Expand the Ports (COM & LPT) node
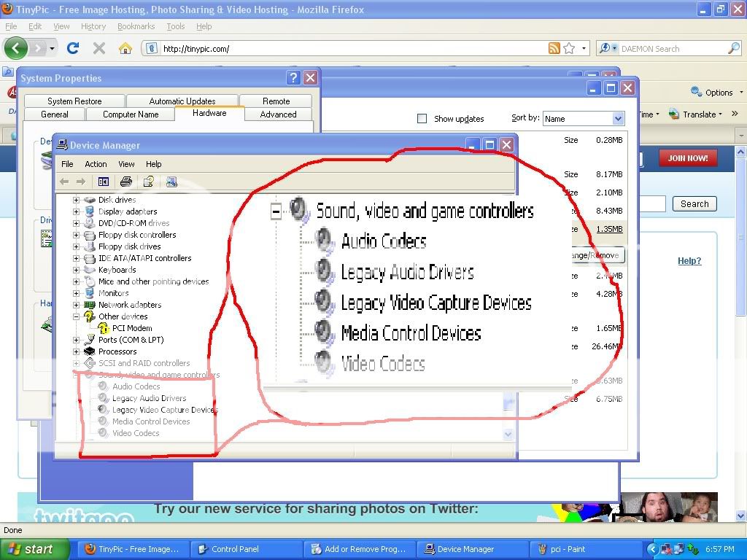747x560 pixels. (x=76, y=340)
